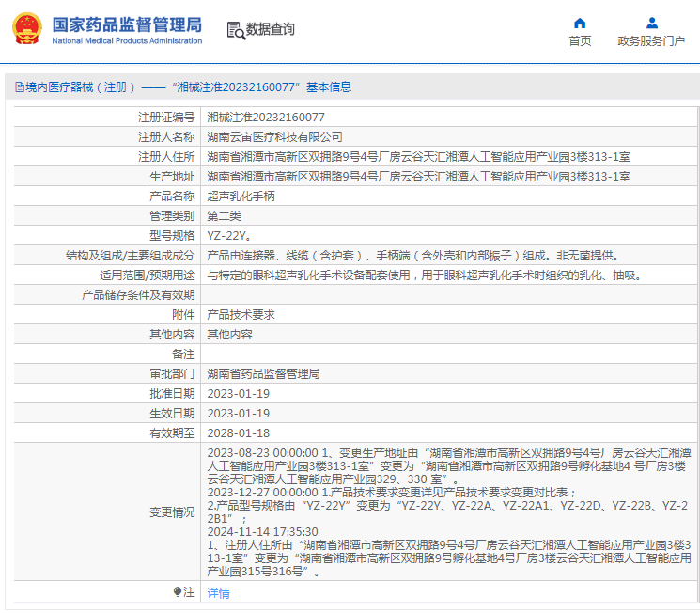
Task: Select the 生产地址 address value
Action: [x=418, y=177]
